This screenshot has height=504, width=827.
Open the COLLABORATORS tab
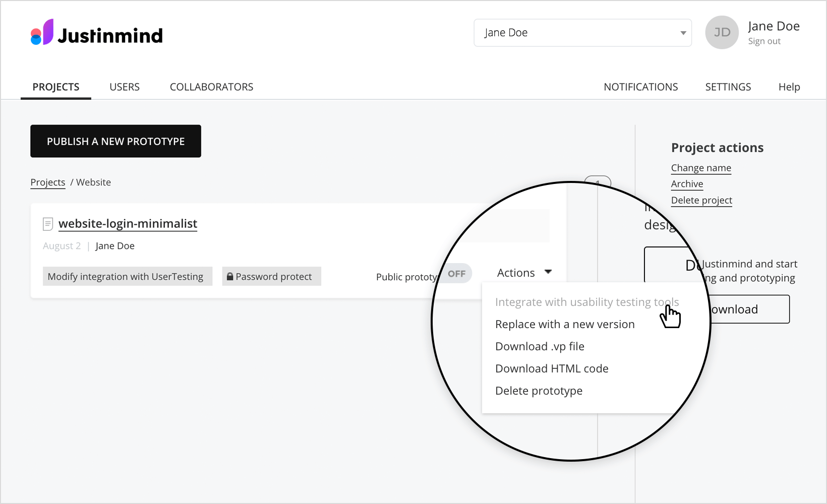(211, 87)
